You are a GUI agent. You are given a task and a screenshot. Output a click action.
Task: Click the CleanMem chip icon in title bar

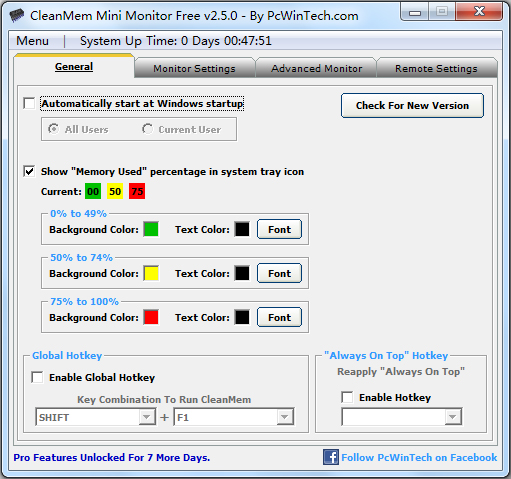[x=17, y=15]
